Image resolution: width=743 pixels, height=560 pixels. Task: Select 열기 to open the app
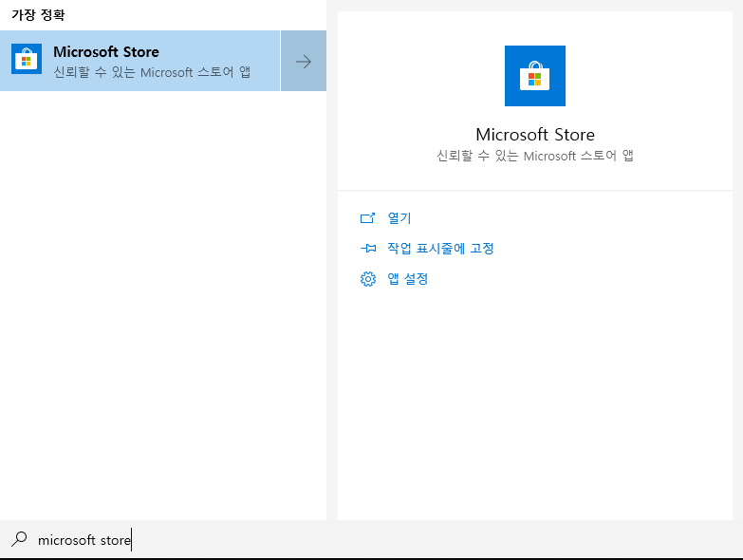(x=399, y=218)
